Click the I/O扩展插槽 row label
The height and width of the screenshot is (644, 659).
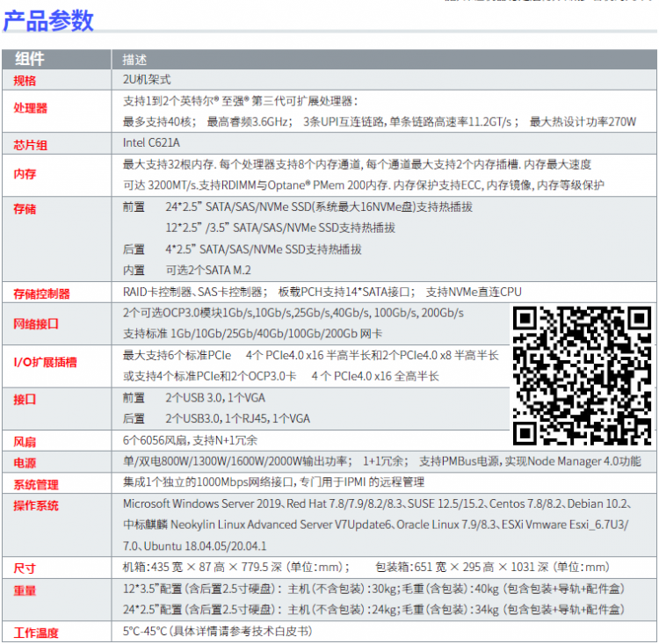point(45,361)
